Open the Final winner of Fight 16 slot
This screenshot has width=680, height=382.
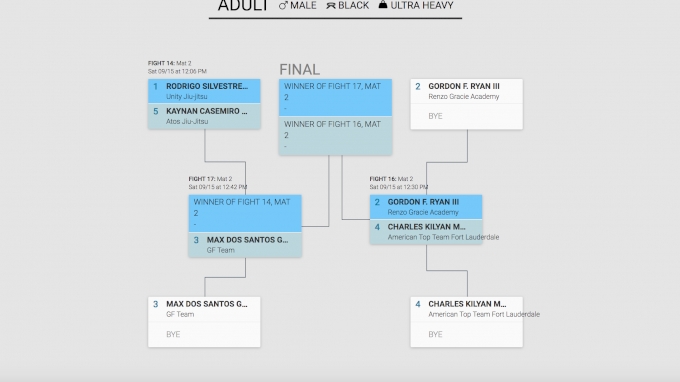(x=335, y=136)
